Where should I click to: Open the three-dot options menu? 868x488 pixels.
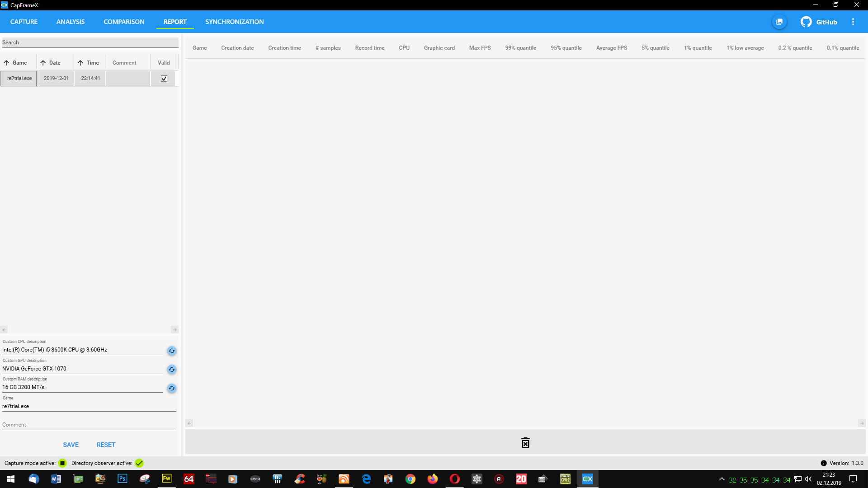pos(853,22)
